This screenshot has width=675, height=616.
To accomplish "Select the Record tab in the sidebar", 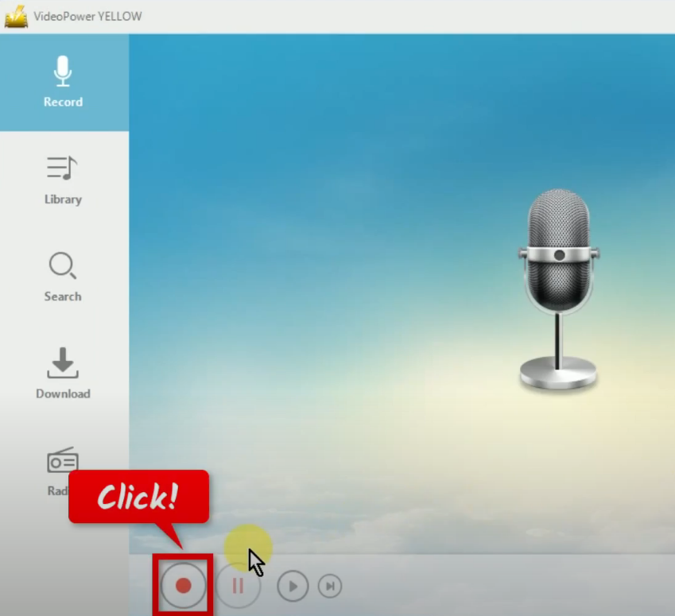I will pos(63,83).
